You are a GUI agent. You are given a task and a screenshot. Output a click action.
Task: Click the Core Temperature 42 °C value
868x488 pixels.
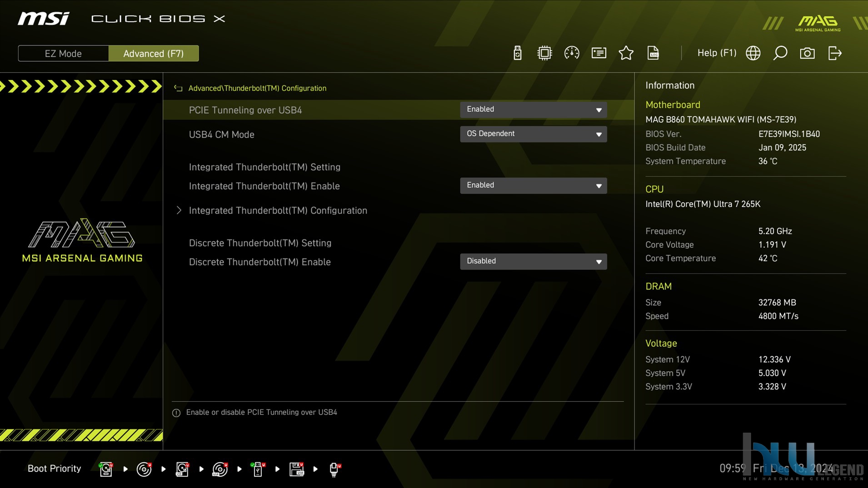[768, 259]
